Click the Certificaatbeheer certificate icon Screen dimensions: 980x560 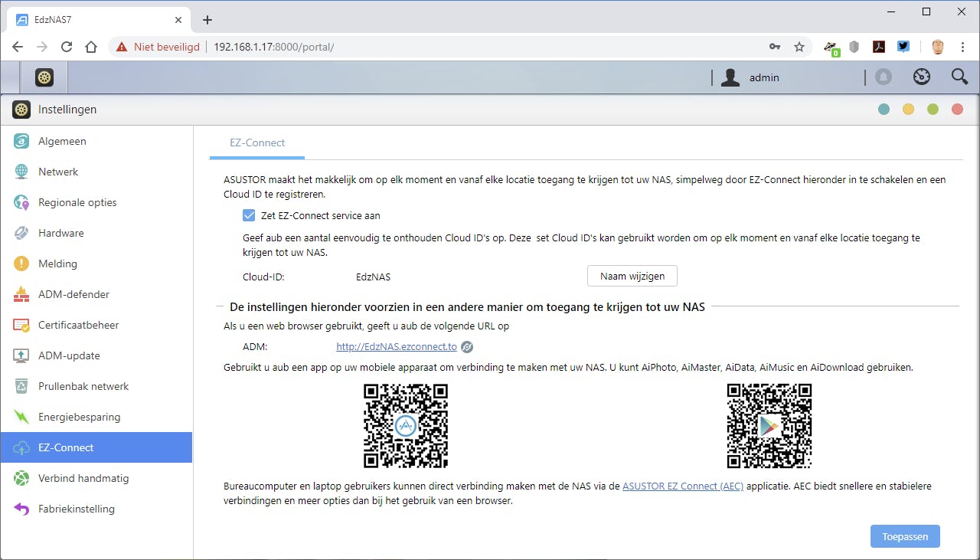tap(22, 325)
